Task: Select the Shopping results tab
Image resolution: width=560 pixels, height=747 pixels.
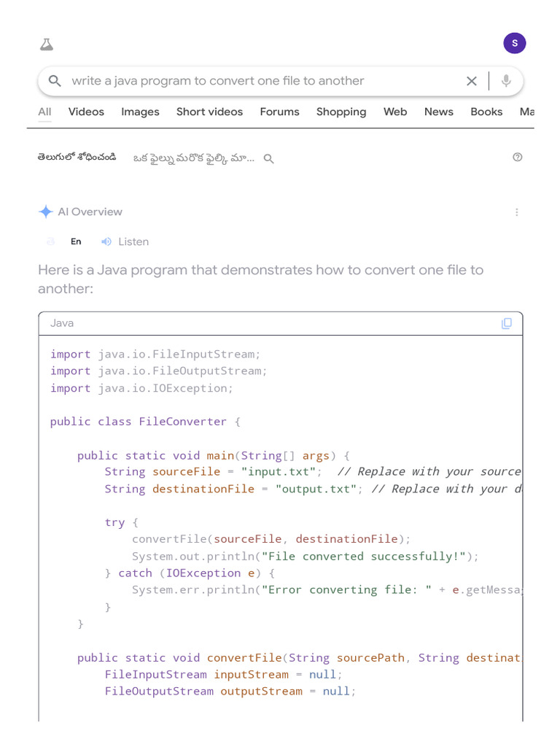Action: 341,112
